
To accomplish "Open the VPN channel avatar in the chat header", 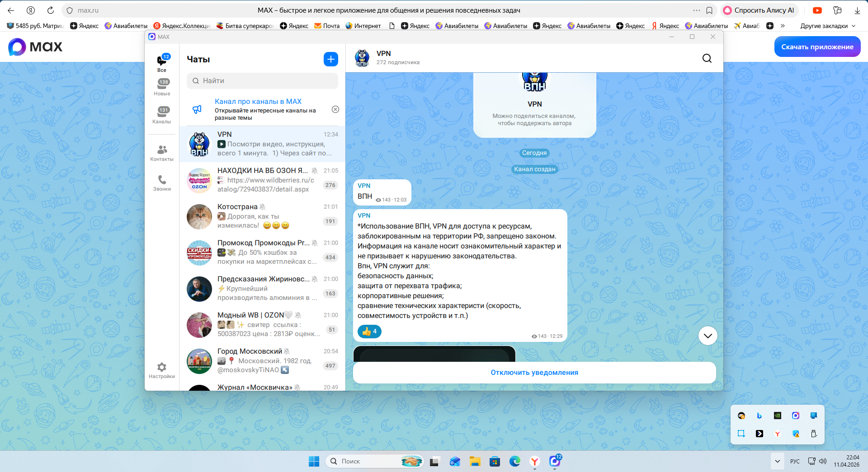I will coord(362,58).
